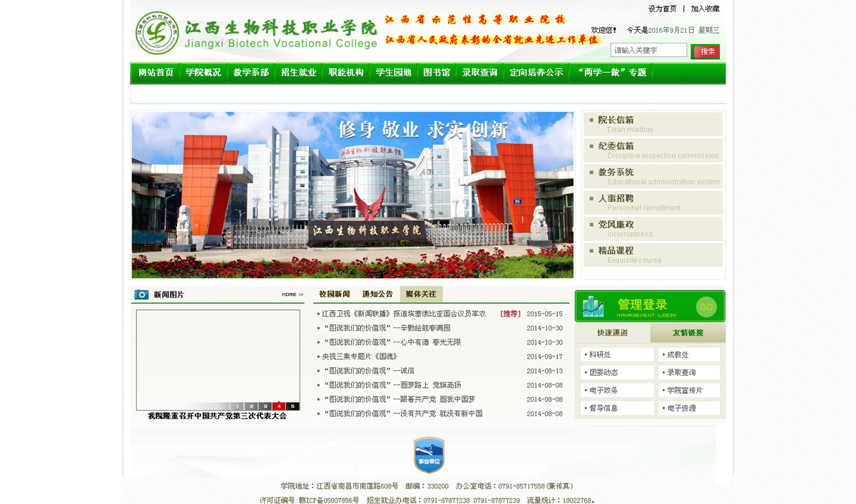Switch to the 友情链接 tab
The image size is (856, 504).
(x=687, y=333)
